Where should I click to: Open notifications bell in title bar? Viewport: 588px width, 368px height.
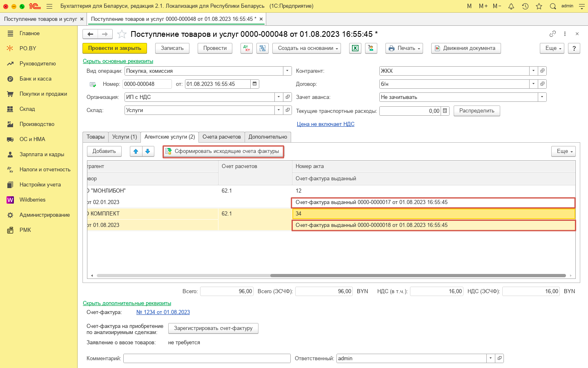click(x=511, y=6)
